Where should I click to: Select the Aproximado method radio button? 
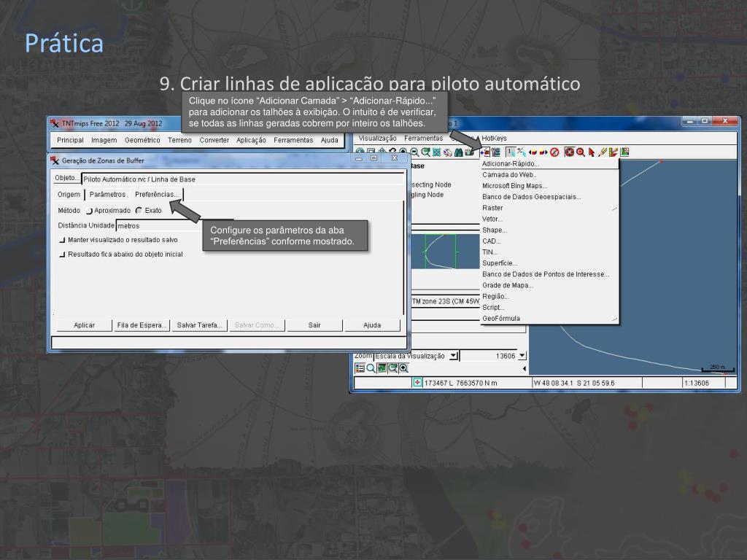pyautogui.click(x=89, y=211)
